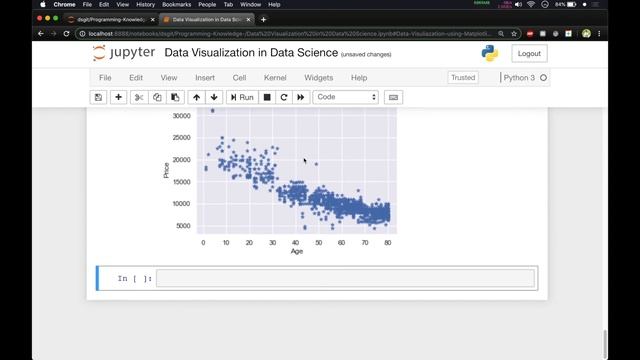Click the battery status icon

[x=571, y=4]
